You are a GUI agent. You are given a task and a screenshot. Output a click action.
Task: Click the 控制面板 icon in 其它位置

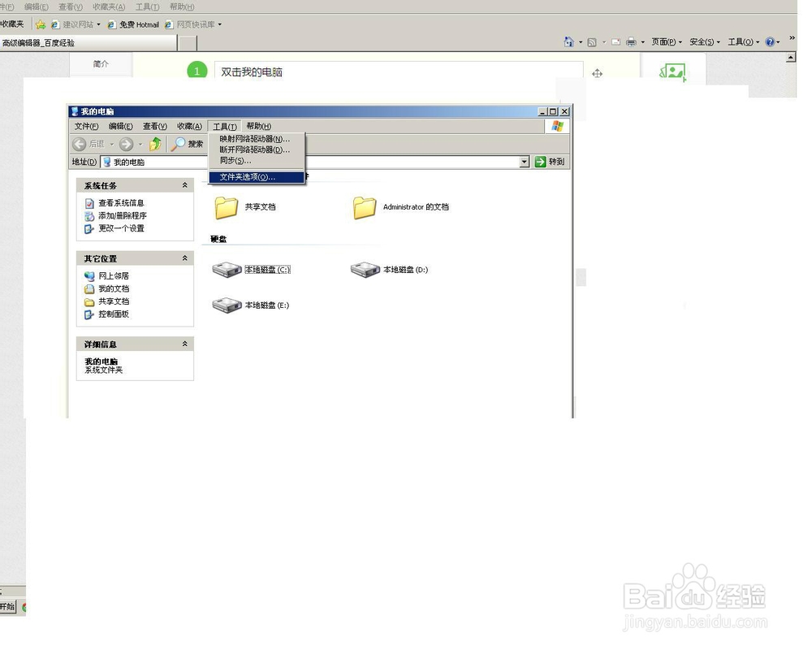click(89, 314)
